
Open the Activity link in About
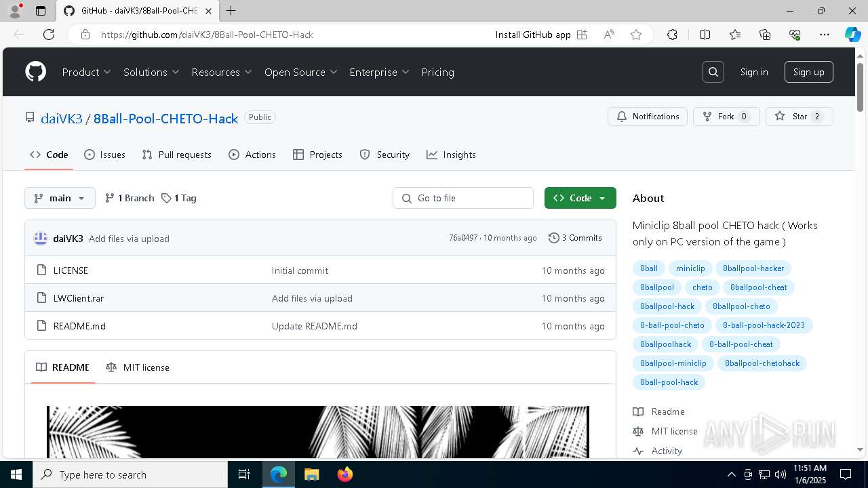667,451
